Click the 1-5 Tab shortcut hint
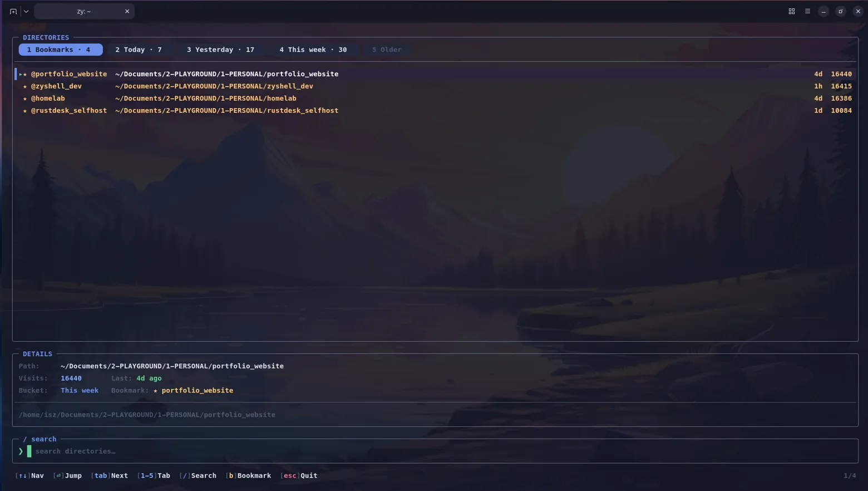868x491 pixels. [154, 475]
